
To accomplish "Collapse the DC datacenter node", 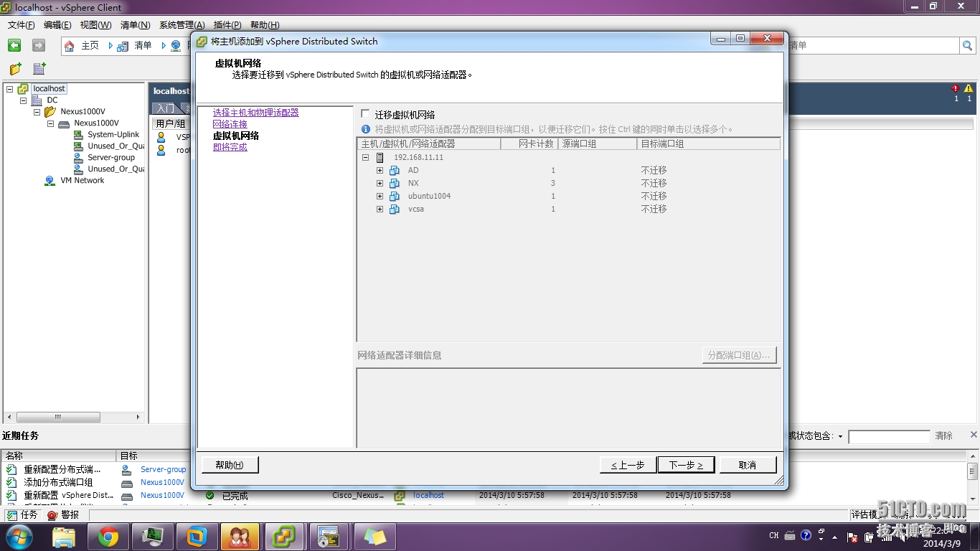I will [x=23, y=100].
